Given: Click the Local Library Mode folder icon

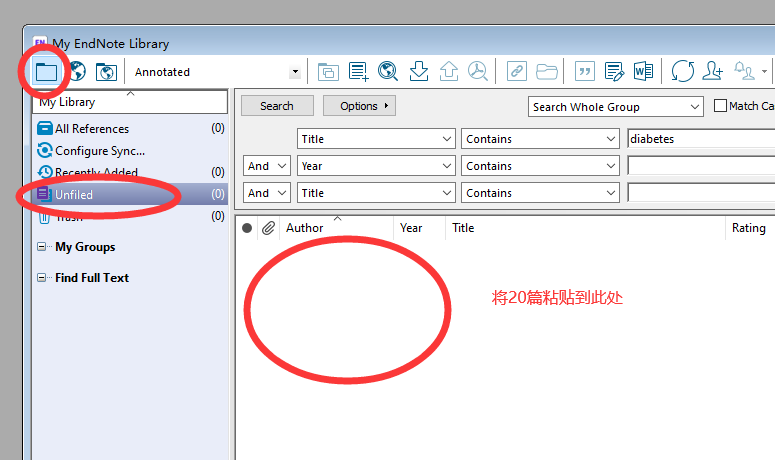Looking at the screenshot, I should coord(46,72).
